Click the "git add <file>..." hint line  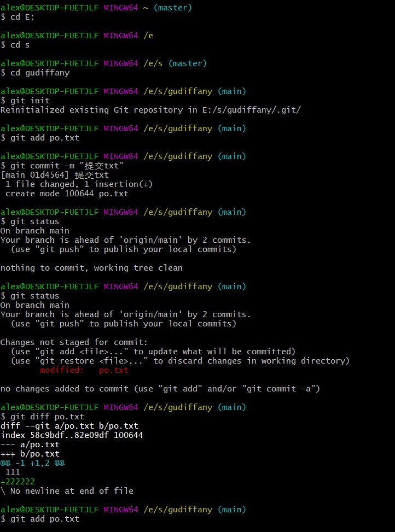click(153, 352)
